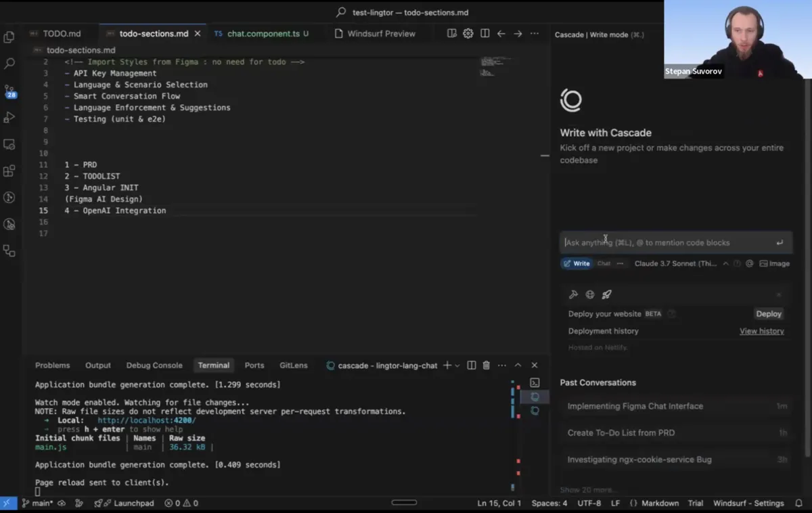Viewport: 812px width, 513px height.
Task: Kill terminal with the trash icon
Action: (486, 365)
